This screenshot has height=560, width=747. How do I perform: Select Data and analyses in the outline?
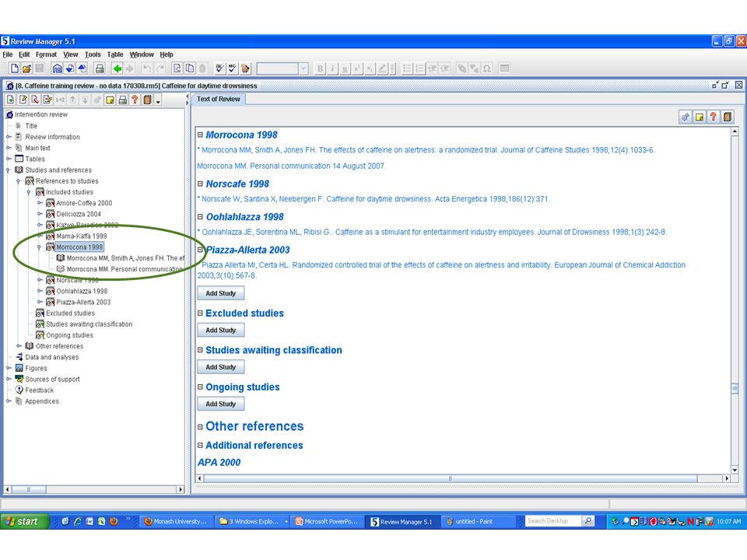coord(52,357)
